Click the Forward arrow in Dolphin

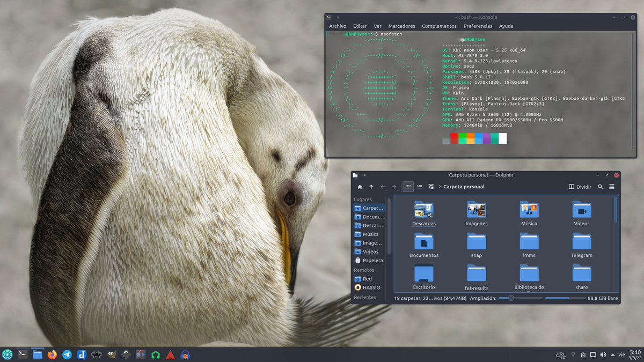tap(394, 187)
